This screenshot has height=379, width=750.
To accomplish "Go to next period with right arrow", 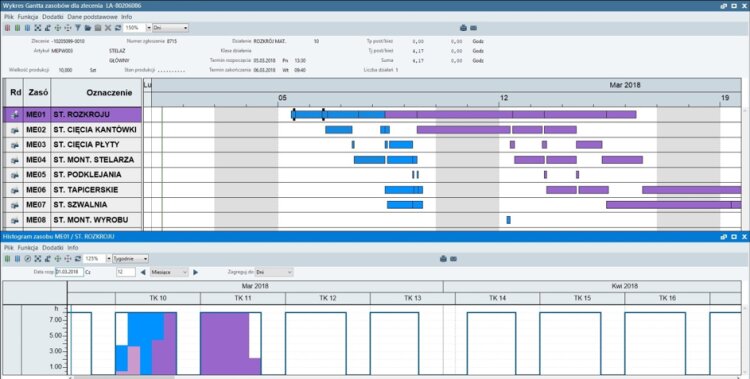I will coord(195,272).
